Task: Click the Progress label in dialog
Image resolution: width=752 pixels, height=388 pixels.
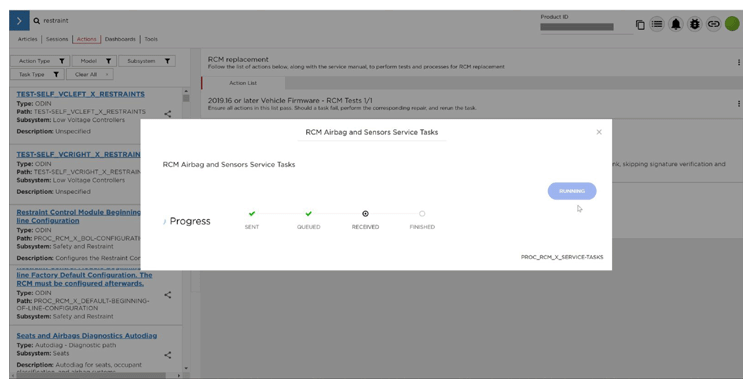Action: pyautogui.click(x=190, y=221)
